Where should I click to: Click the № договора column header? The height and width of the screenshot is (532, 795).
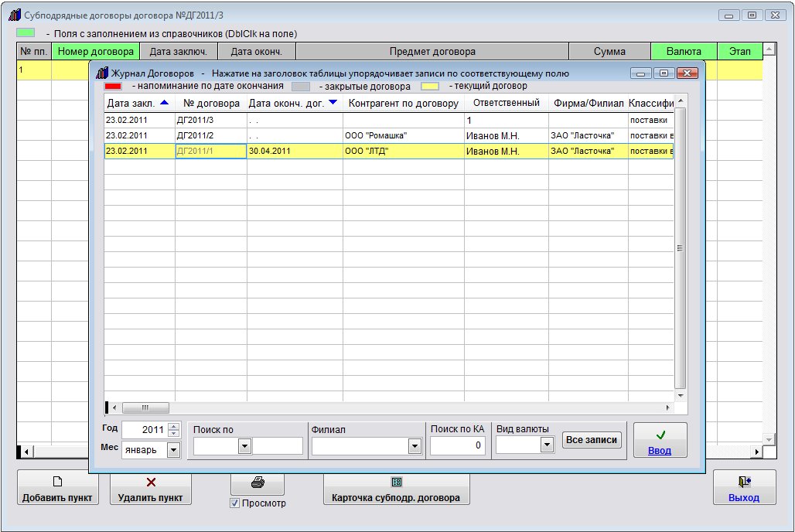coord(211,103)
